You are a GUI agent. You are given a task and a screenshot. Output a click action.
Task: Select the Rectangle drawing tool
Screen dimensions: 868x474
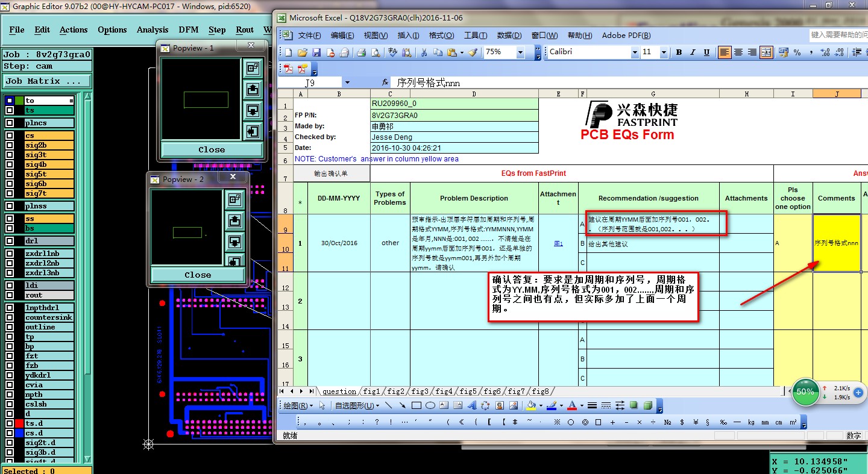[417, 405]
